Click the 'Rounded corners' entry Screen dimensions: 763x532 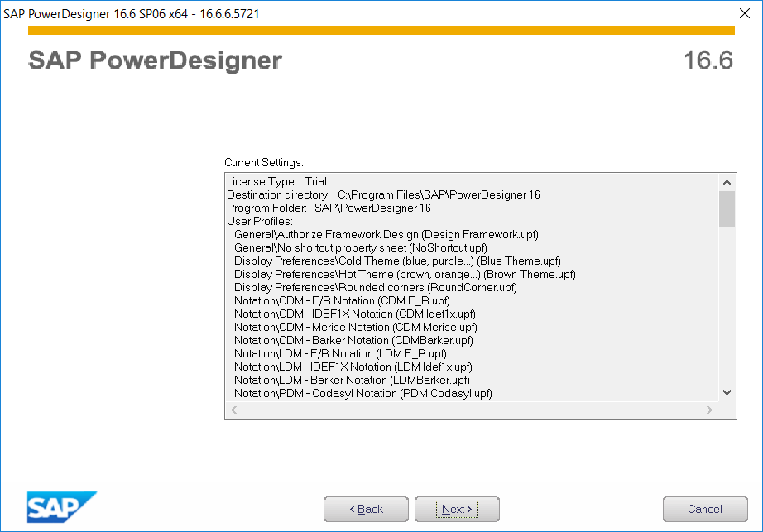pyautogui.click(x=376, y=287)
